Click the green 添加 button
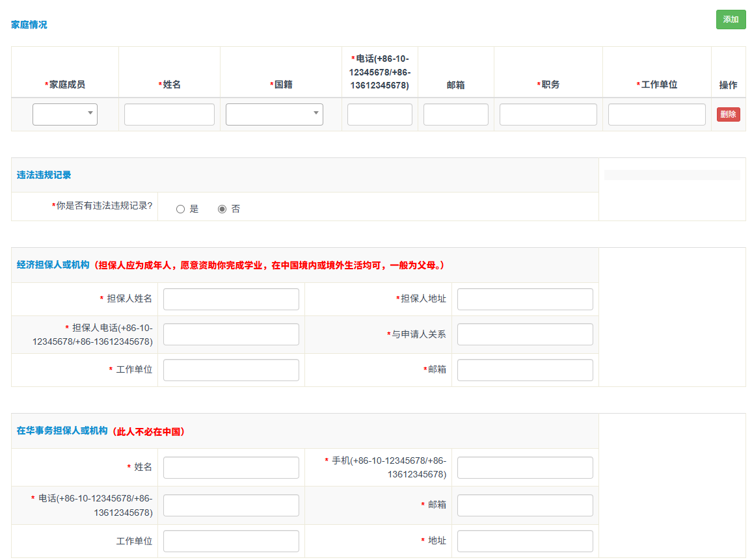752x560 pixels. click(x=731, y=20)
